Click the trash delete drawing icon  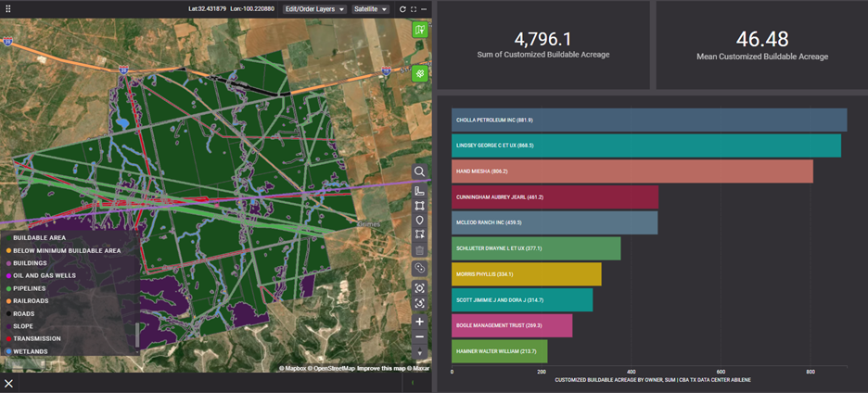click(419, 250)
